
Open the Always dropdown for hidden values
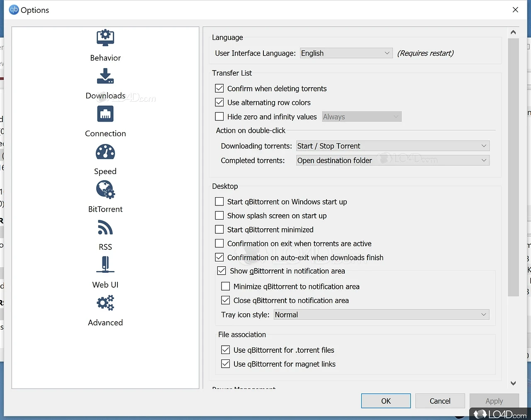(x=362, y=117)
